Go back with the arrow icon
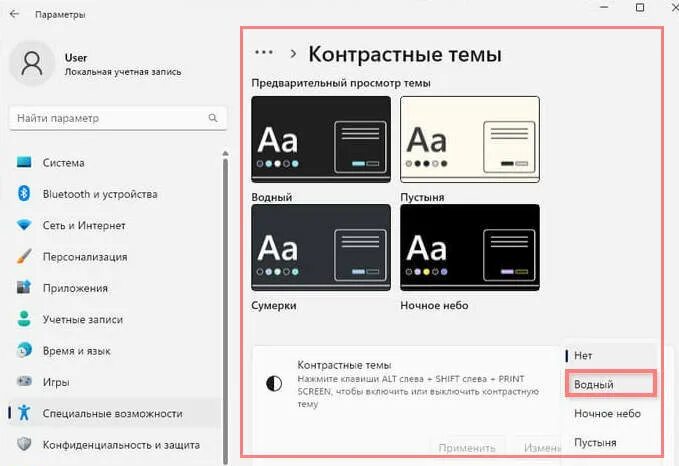Screen dimensions: 679x466 coord(14,14)
